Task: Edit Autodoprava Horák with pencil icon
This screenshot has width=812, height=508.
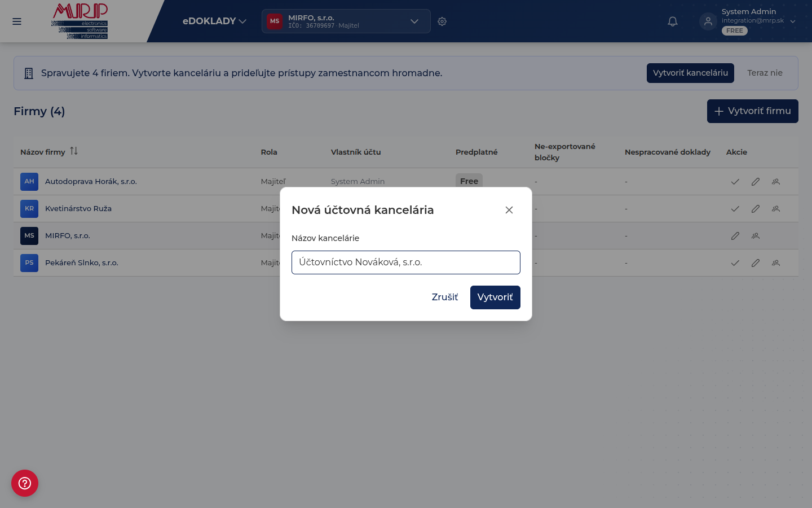Action: 756,182
